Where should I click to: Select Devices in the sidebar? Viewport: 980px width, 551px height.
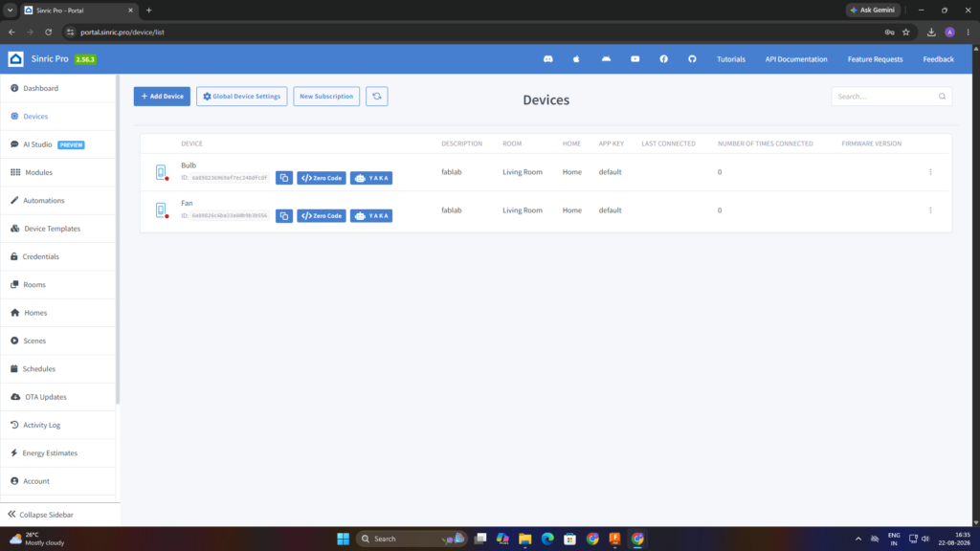[x=58, y=116]
